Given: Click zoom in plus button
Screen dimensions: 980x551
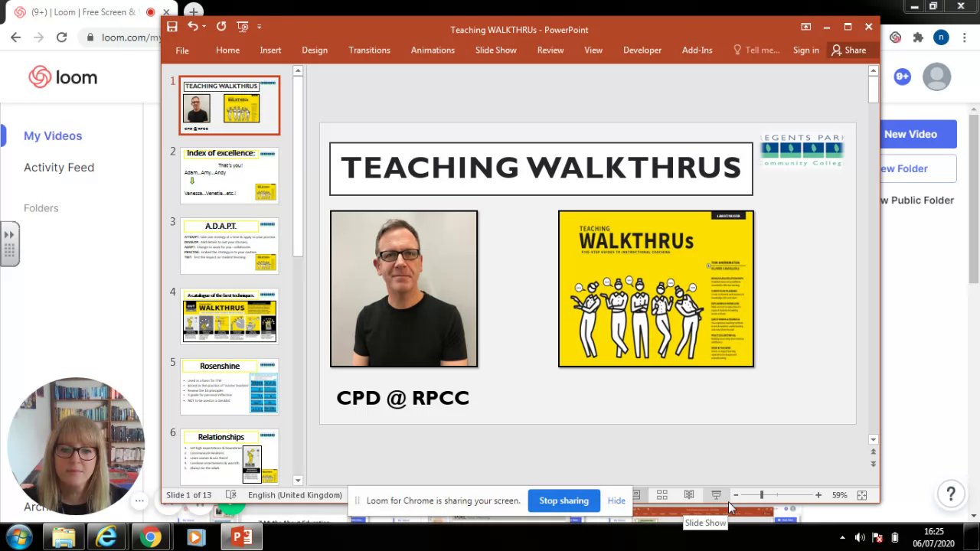Looking at the screenshot, I should coord(818,495).
